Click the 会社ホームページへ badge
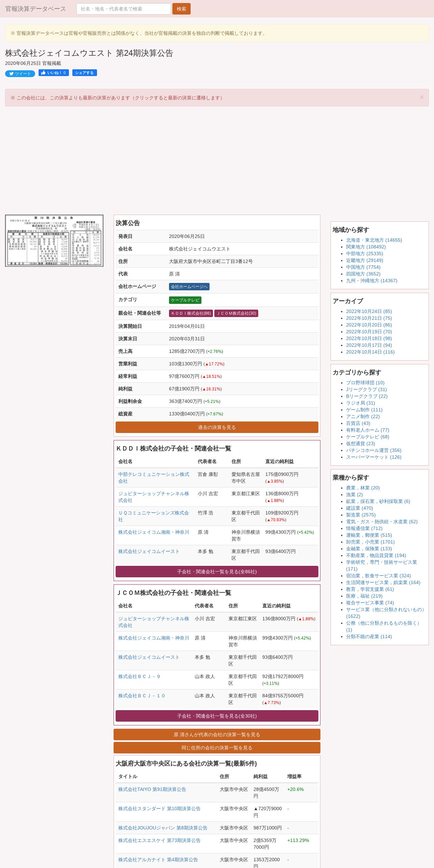The image size is (434, 868). pyautogui.click(x=189, y=287)
